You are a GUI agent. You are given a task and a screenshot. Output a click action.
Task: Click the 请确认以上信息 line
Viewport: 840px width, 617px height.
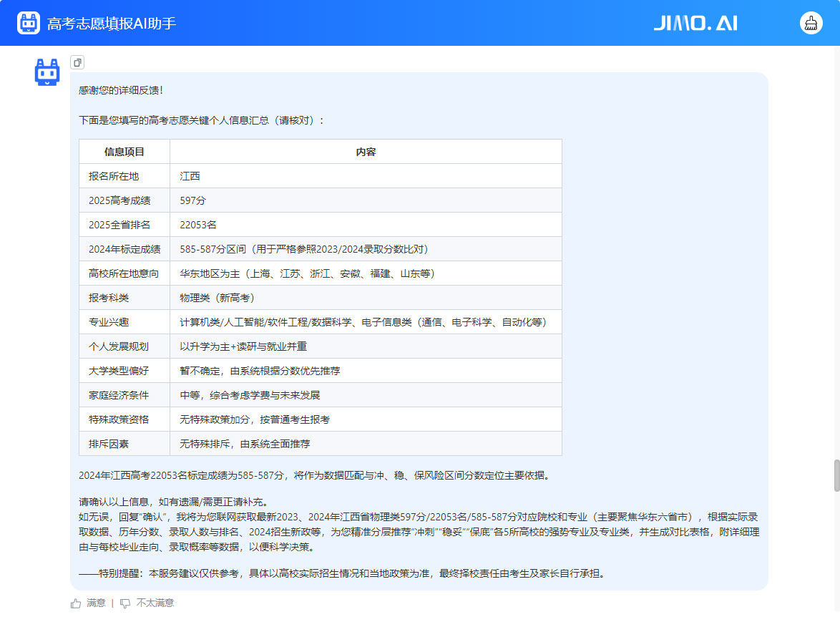tap(174, 502)
